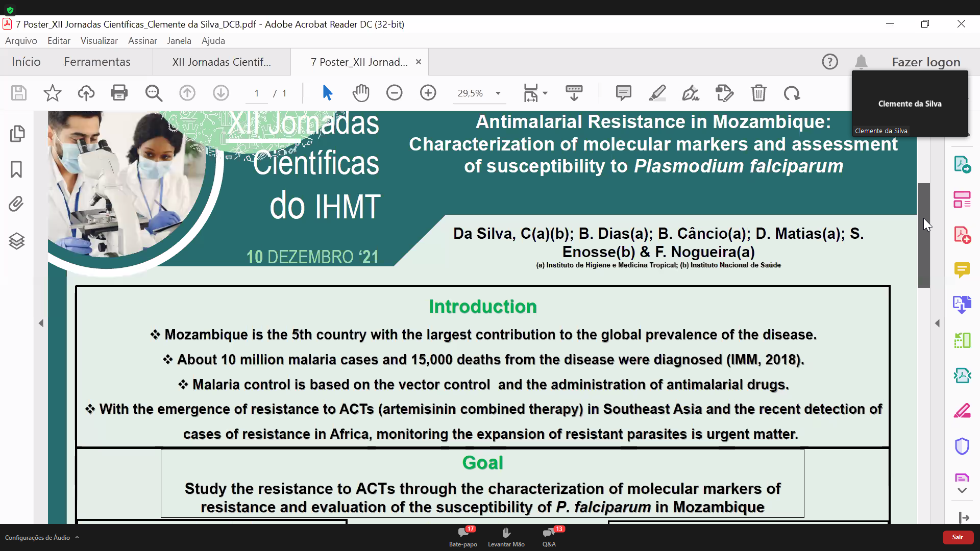Click the layers panel icon
Image resolution: width=980 pixels, height=551 pixels.
(x=17, y=240)
